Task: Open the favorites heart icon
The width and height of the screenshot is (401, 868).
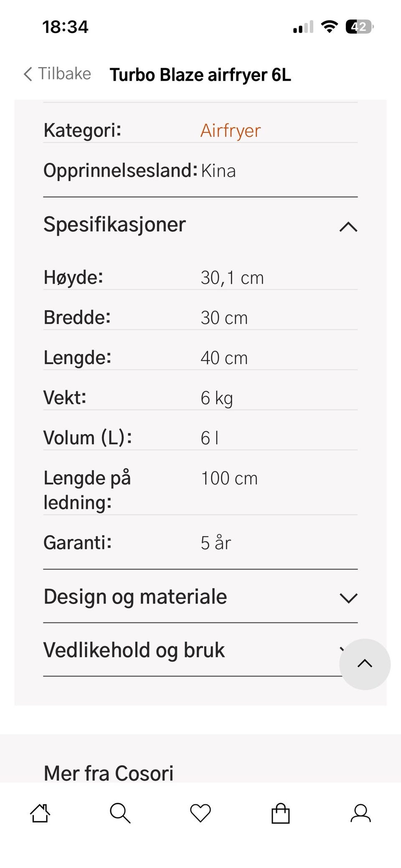Action: tap(200, 813)
